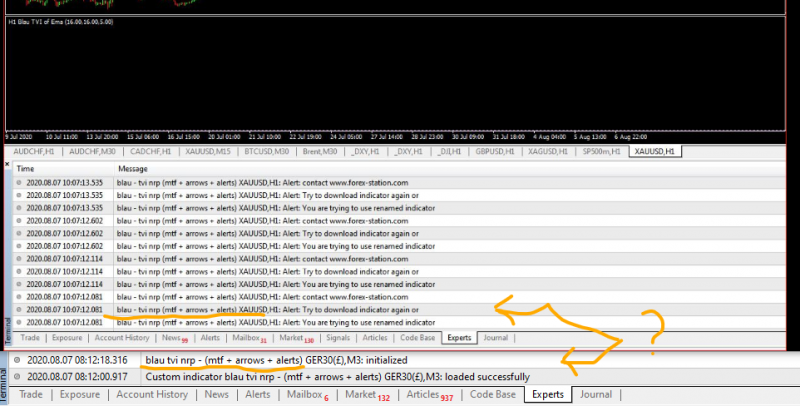Image resolution: width=800 pixels, height=406 pixels.
Task: Open the CADCHF,H1 chart tab
Action: click(x=151, y=151)
